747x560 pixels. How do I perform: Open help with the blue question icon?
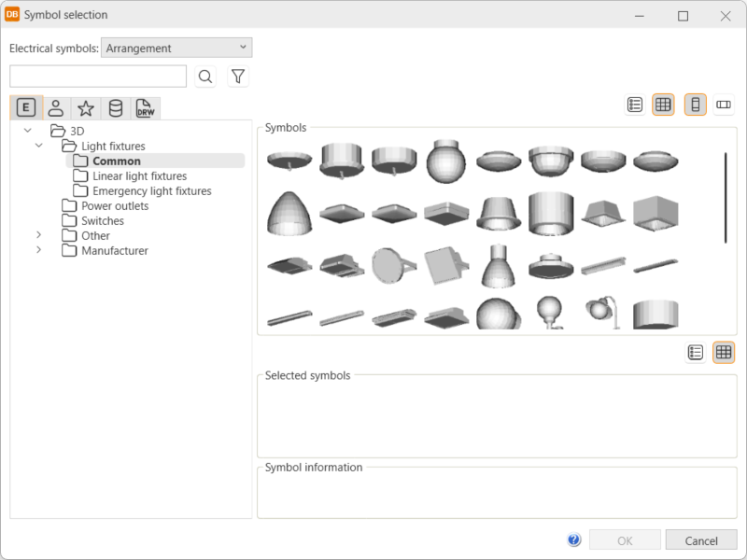(574, 539)
